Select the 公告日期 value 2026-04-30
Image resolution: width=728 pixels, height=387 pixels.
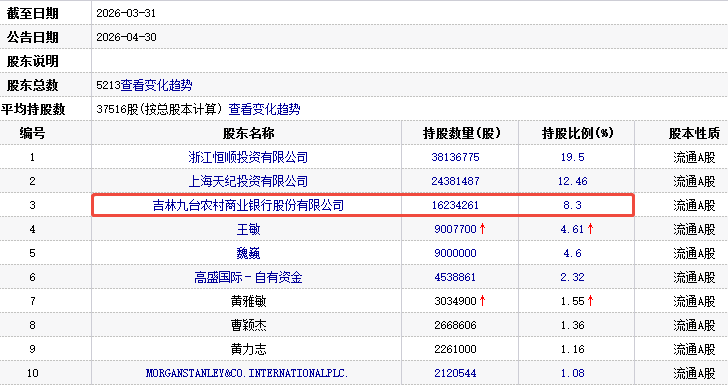[x=126, y=38]
